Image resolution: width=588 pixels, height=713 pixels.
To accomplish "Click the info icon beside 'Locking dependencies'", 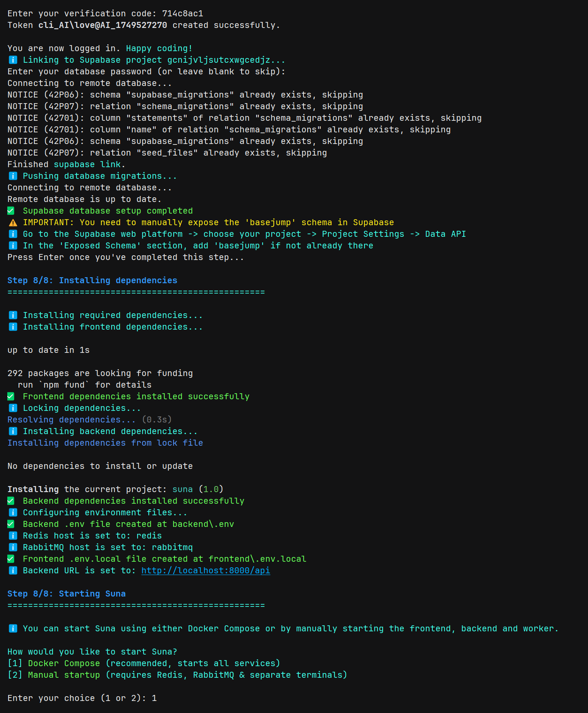I will 13,408.
